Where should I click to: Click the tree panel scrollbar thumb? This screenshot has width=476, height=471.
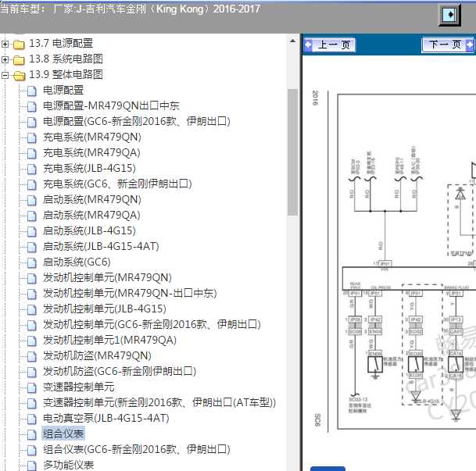point(292,152)
